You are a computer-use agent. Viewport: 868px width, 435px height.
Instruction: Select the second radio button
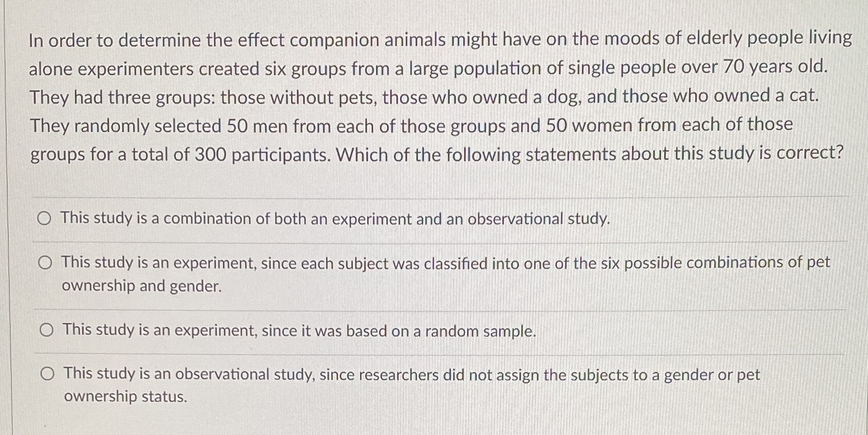45,263
